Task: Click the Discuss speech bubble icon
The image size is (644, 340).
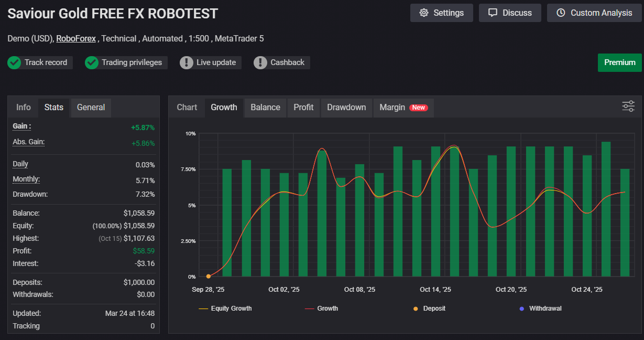Action: pyautogui.click(x=493, y=13)
